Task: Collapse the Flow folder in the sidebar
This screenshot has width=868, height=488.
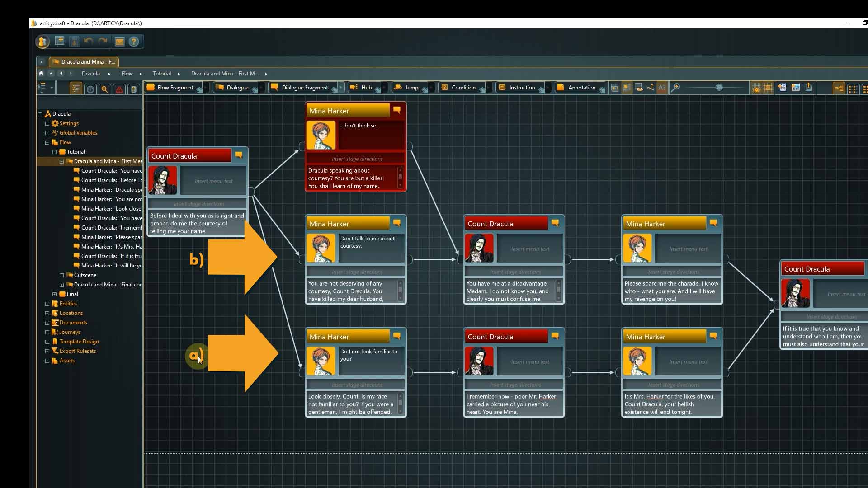Action: point(47,142)
